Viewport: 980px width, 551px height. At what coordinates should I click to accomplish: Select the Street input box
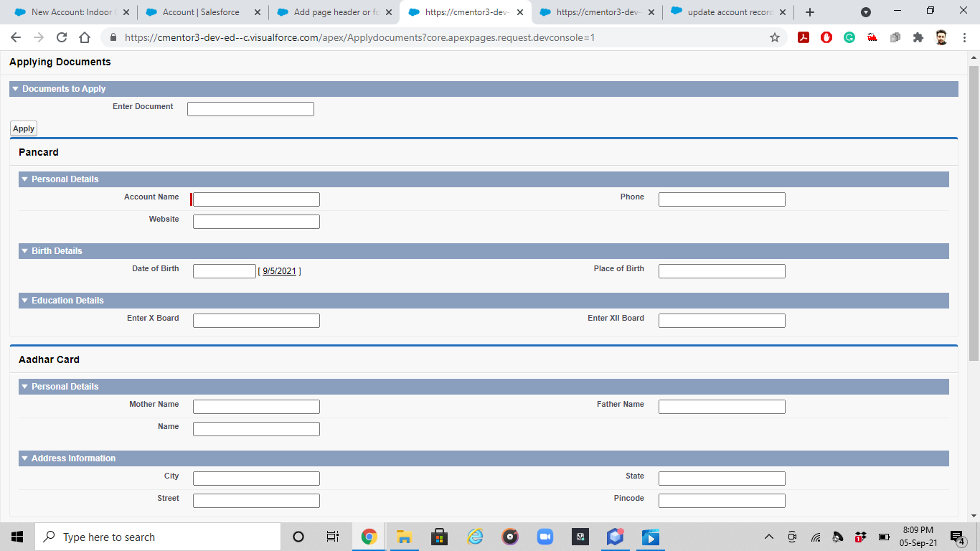pyautogui.click(x=256, y=501)
